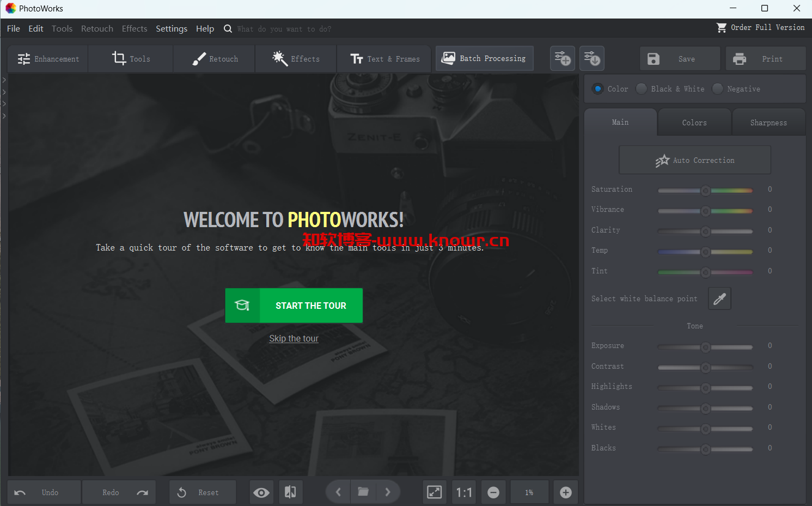Click START THE TOUR button
812x506 pixels.
294,306
